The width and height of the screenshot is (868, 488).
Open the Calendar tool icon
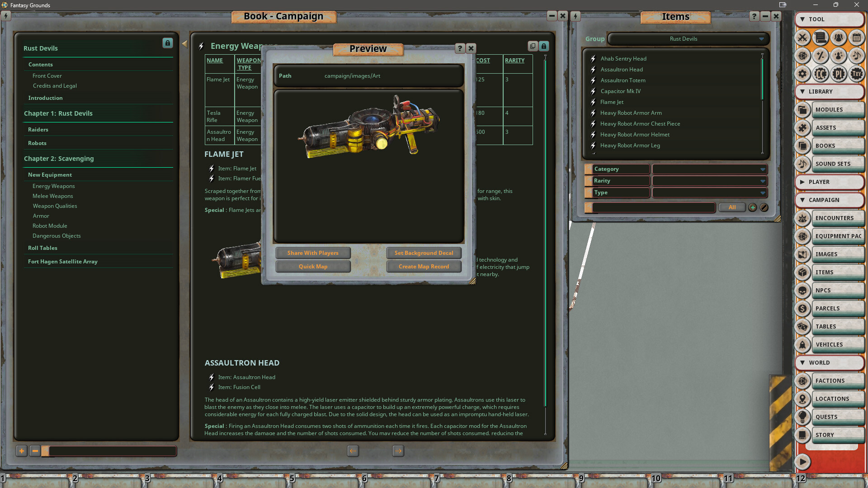[857, 38]
